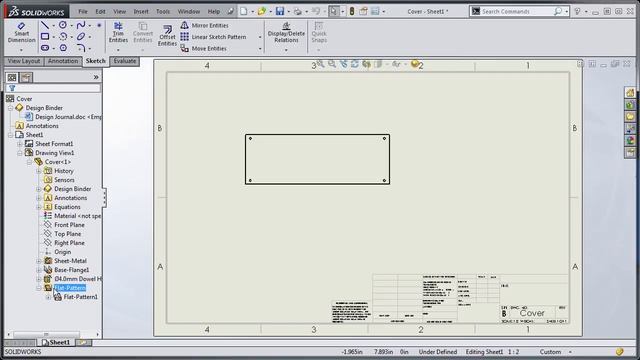Open the Insert menu

(x=141, y=11)
